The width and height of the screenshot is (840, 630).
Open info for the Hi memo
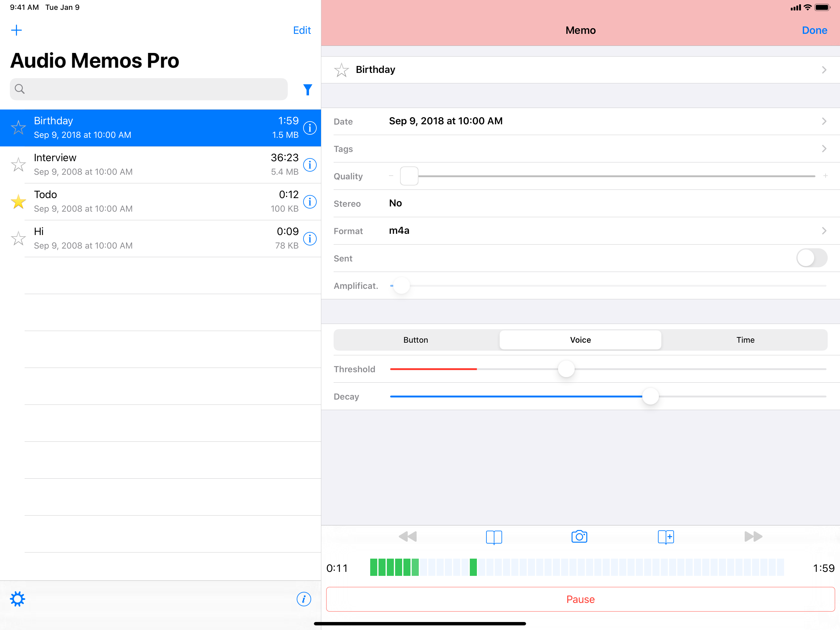pos(310,239)
